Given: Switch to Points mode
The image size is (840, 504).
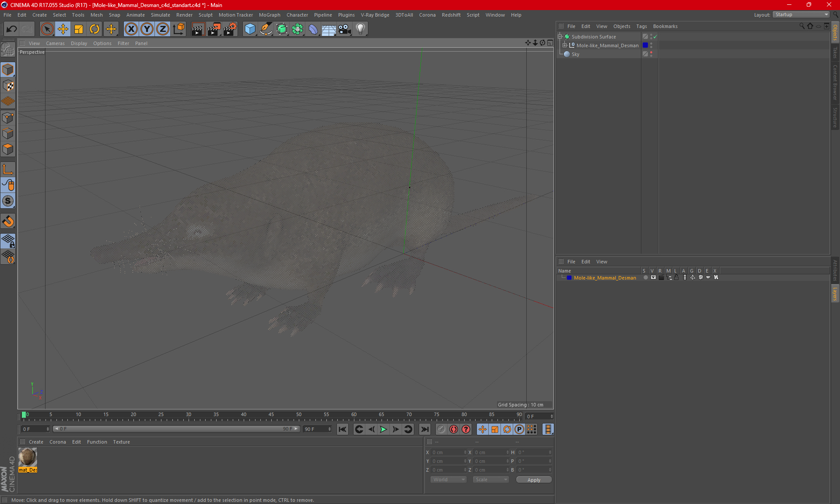Looking at the screenshot, I should [x=8, y=118].
